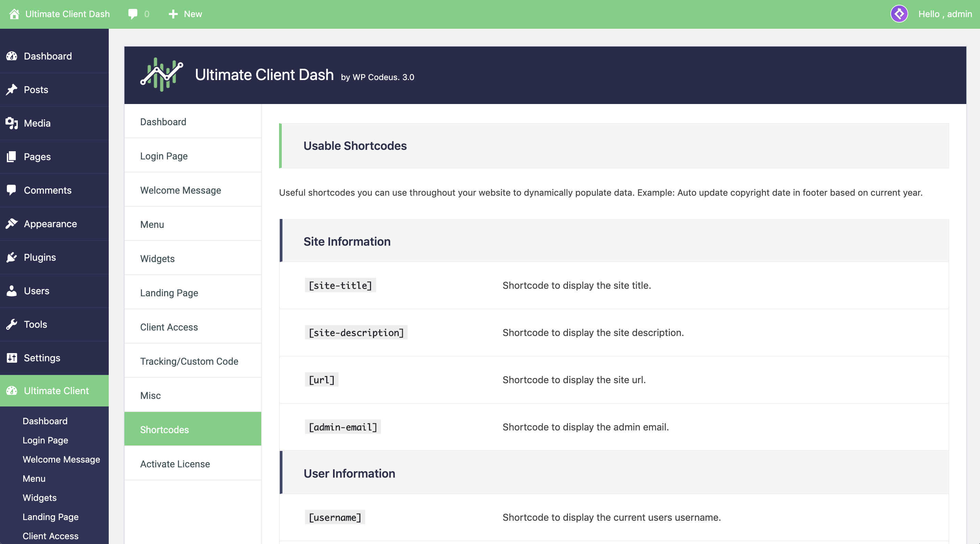The image size is (980, 544).
Task: Click the Tools wrench icon
Action: (12, 324)
